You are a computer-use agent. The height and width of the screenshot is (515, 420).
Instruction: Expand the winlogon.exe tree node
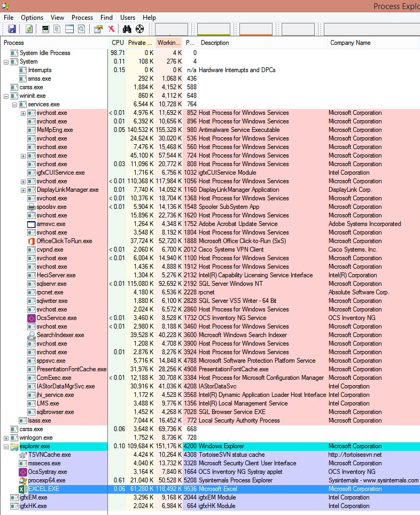click(6, 438)
